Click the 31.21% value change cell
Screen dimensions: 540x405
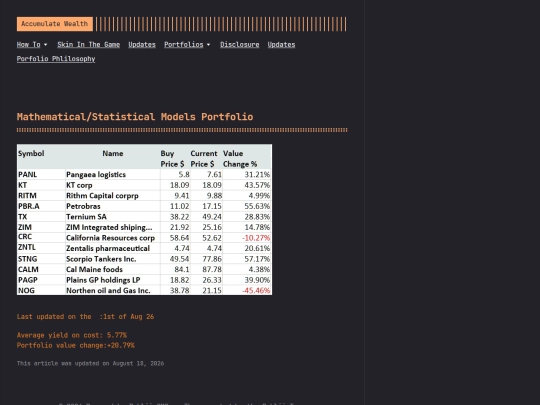click(247, 175)
